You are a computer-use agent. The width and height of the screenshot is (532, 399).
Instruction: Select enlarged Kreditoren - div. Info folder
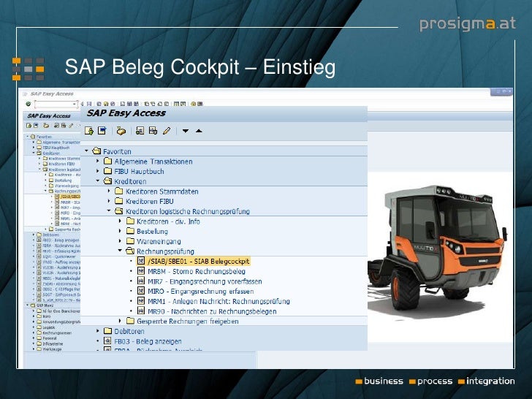168,221
